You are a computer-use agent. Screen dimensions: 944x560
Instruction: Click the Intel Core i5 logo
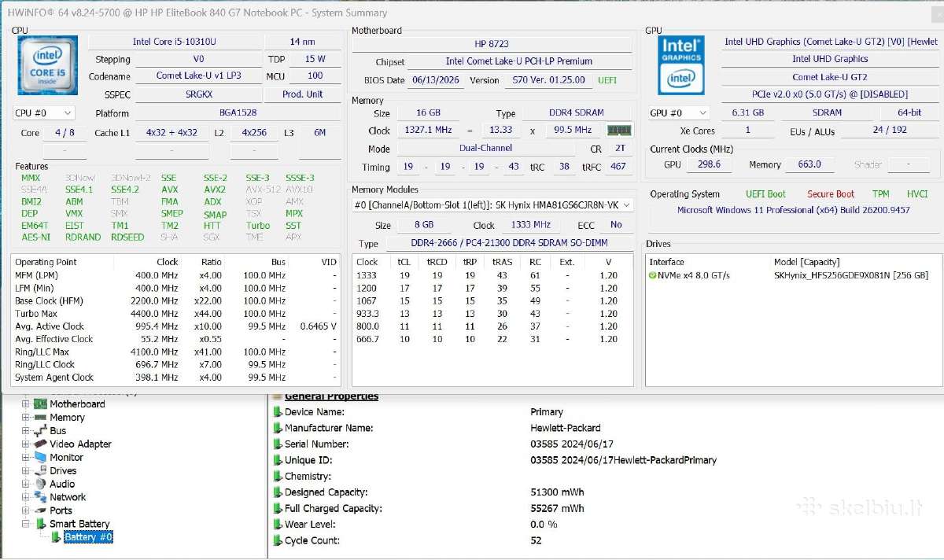pyautogui.click(x=47, y=66)
